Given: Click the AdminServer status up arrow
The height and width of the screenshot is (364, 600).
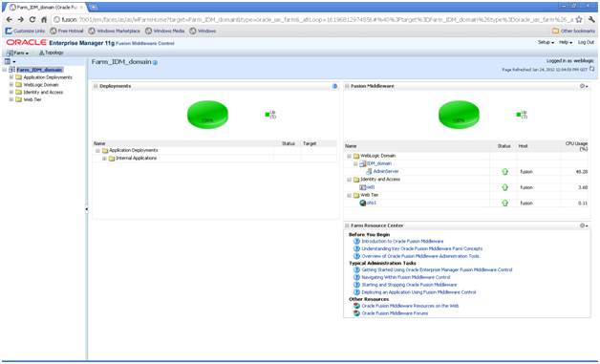Looking at the screenshot, I should [x=504, y=171].
